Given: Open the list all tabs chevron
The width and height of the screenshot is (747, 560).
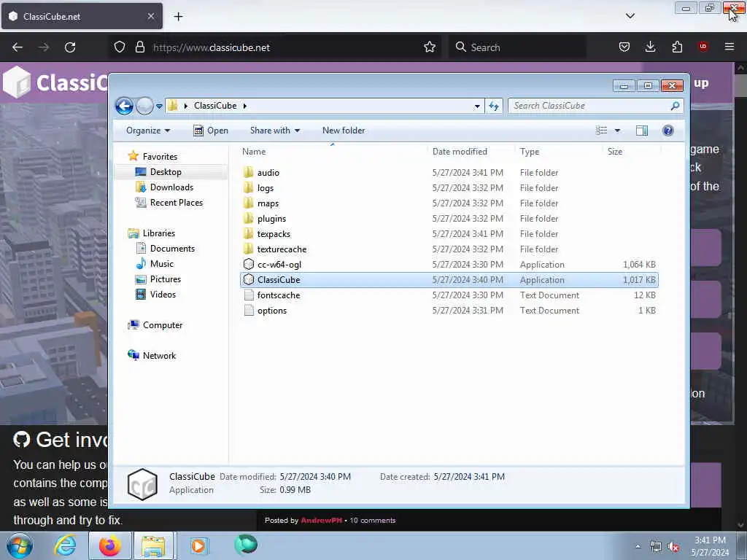Looking at the screenshot, I should click(630, 16).
